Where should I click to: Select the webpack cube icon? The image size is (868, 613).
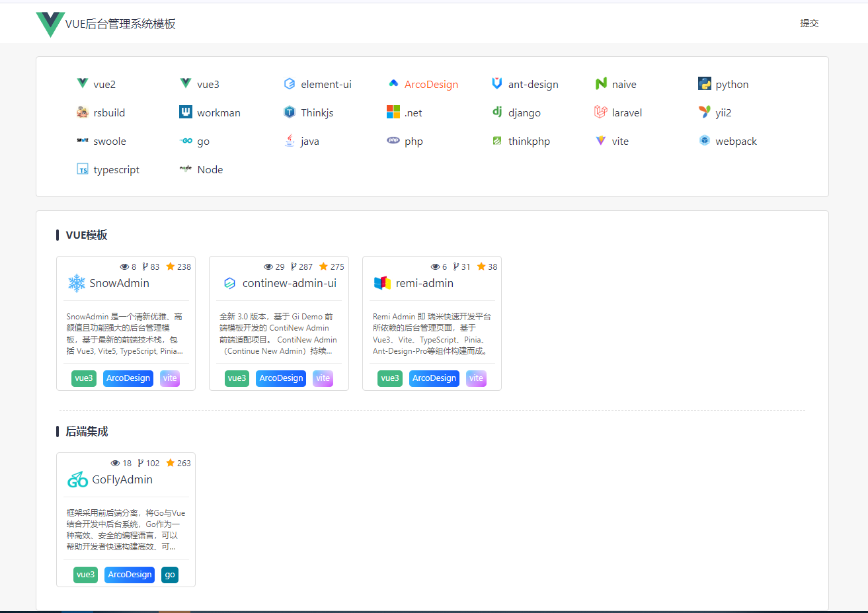tap(704, 141)
